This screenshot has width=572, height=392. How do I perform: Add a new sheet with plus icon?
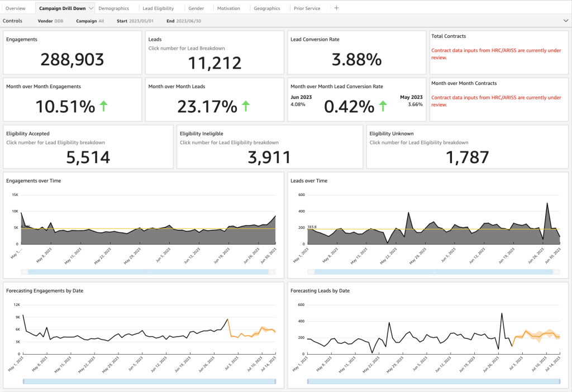[x=336, y=8]
